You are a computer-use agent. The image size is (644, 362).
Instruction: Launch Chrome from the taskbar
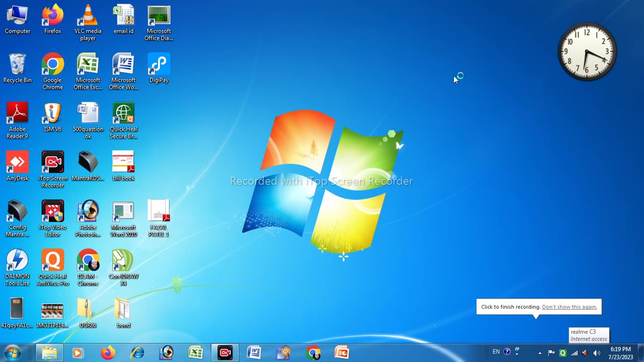313,353
